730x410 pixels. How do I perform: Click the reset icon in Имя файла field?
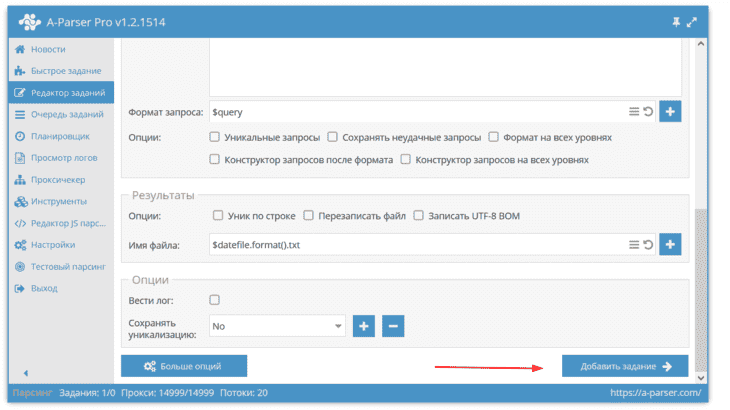pyautogui.click(x=648, y=245)
